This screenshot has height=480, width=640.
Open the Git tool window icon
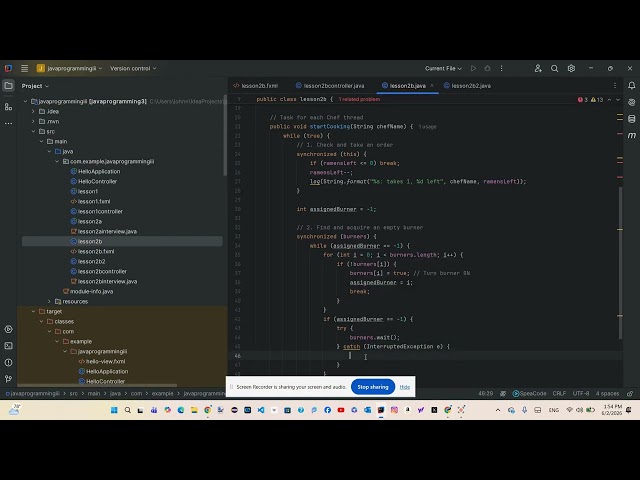(x=9, y=379)
